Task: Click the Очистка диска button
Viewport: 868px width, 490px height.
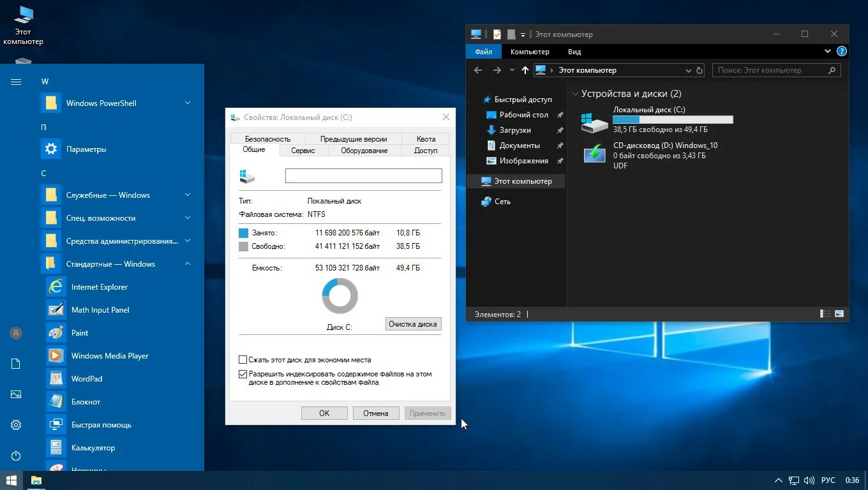Action: [413, 324]
